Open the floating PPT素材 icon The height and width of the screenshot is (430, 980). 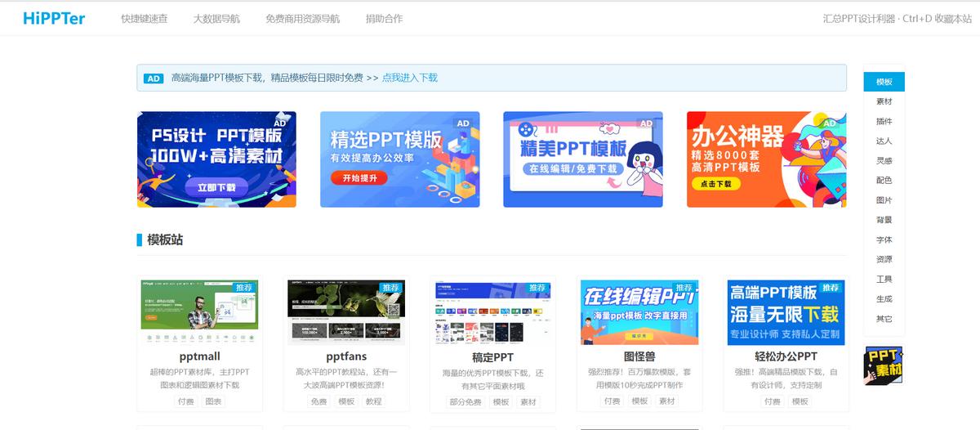pos(884,365)
